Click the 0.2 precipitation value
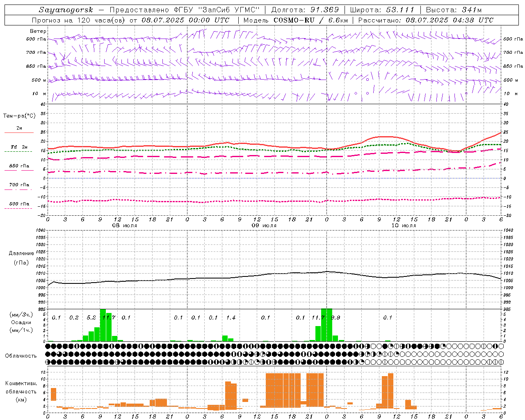The height and width of the screenshot is (420, 525). pyautogui.click(x=74, y=318)
